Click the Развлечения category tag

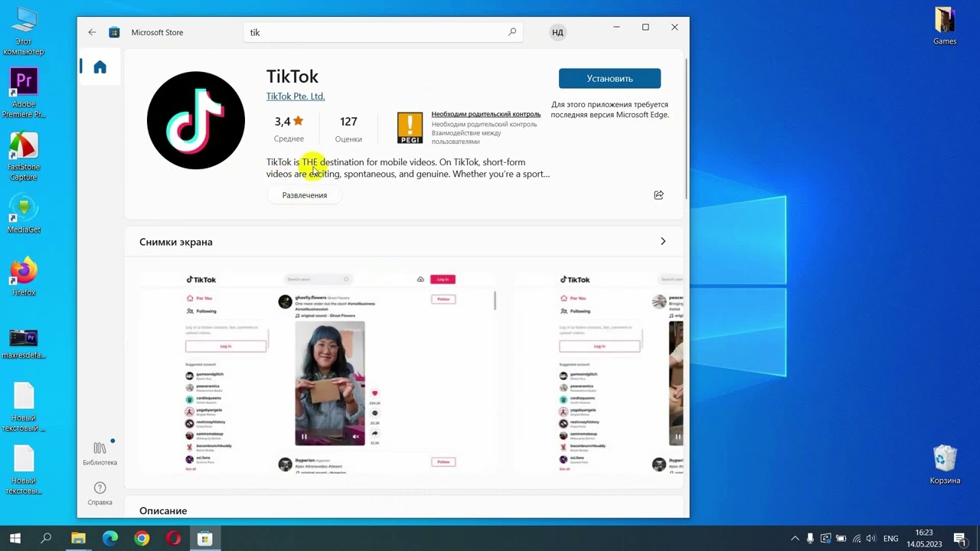click(x=304, y=195)
